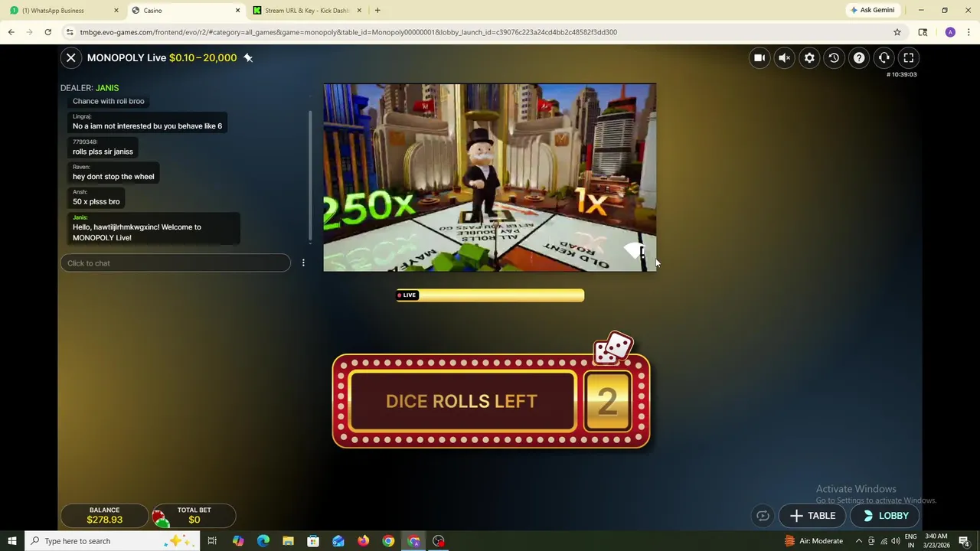Click the dealer name JANIS
The width and height of the screenshot is (980, 551).
tap(107, 88)
